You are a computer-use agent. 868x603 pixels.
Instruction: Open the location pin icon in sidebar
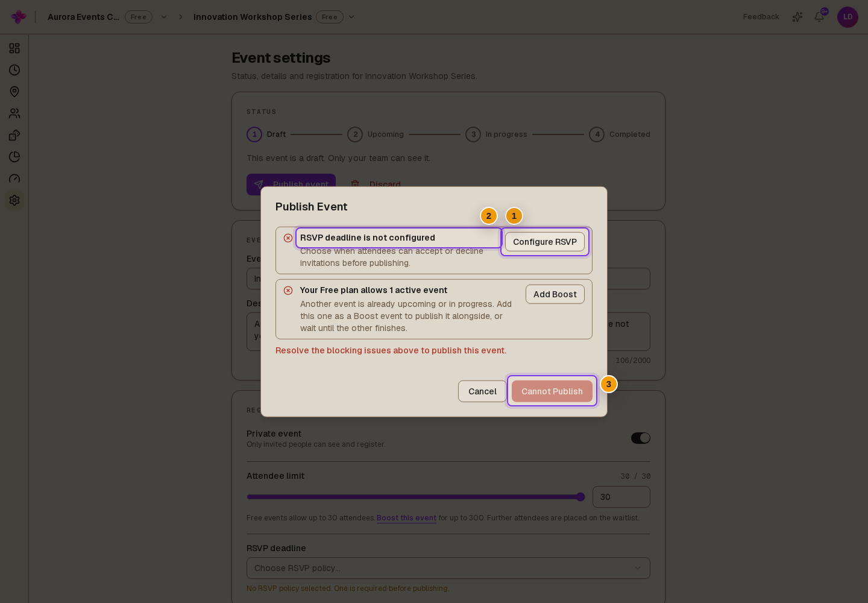coord(14,92)
